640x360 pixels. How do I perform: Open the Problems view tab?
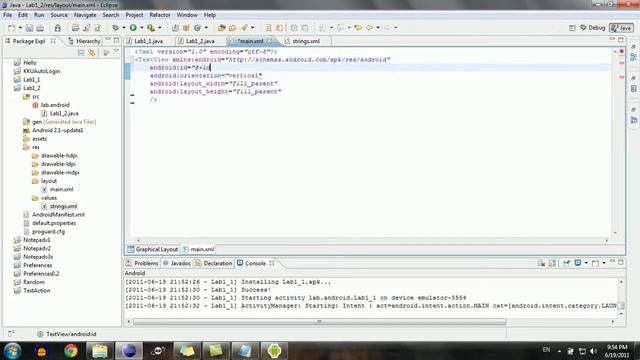coord(142,264)
